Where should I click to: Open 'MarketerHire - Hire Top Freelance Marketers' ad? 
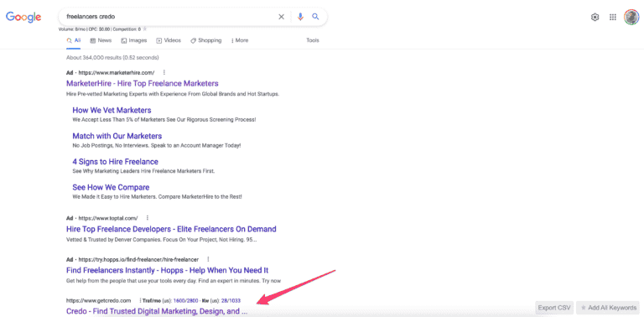click(142, 83)
